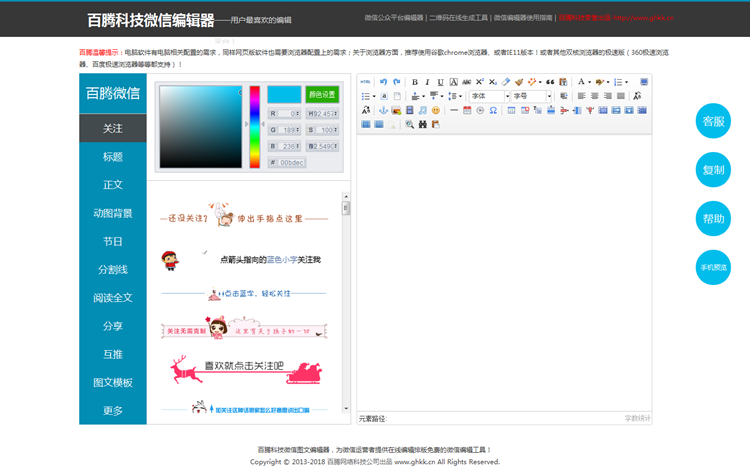Expand the auto typeset options arrow
Viewport: 750px width, 468px height.
540,82
